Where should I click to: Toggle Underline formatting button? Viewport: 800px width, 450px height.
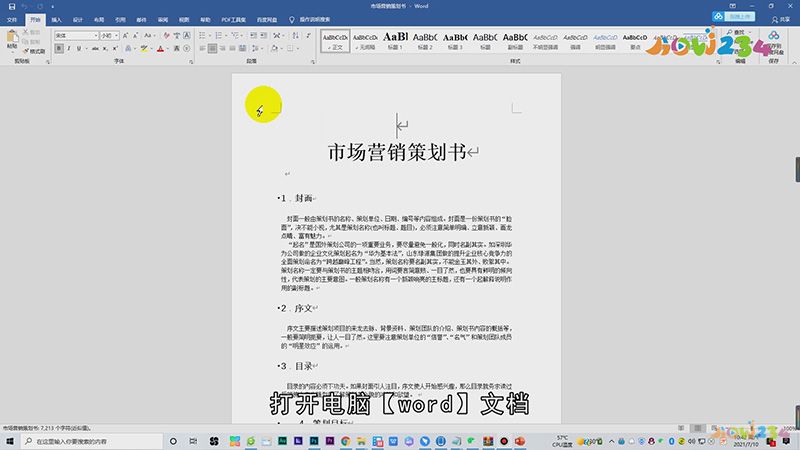point(79,48)
